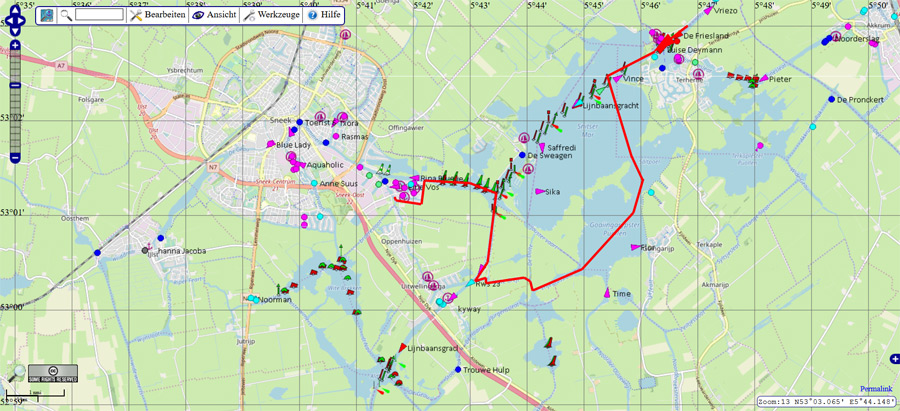The height and width of the screenshot is (411, 900).
Task: Select the Trouwe Hulp blue dot marker
Action: [x=457, y=370]
